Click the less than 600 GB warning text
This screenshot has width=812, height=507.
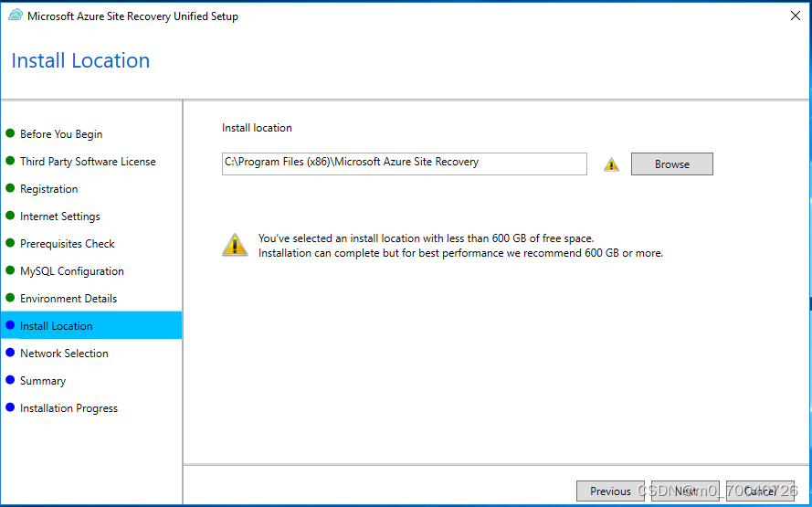(x=427, y=238)
